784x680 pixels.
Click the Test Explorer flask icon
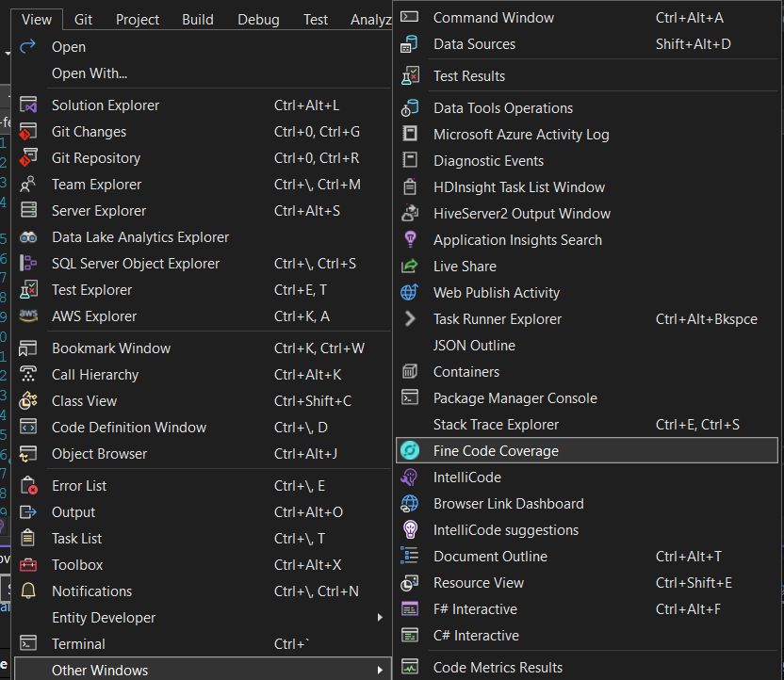point(28,290)
